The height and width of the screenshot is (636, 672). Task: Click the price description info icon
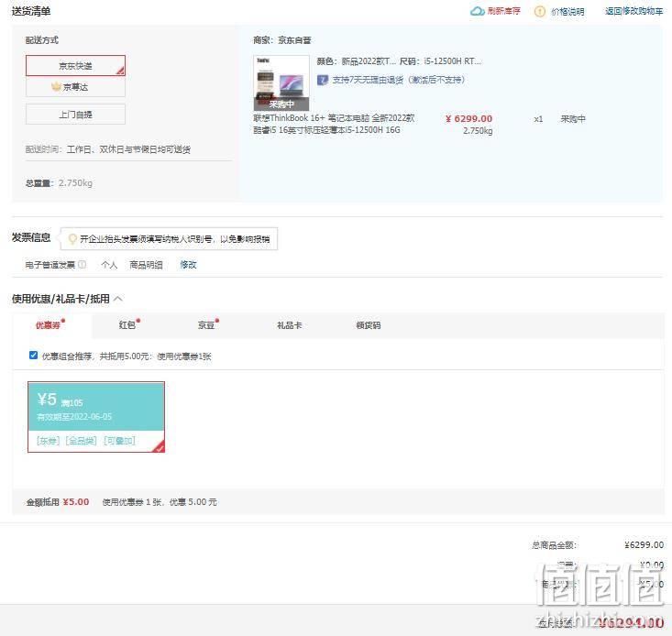(540, 11)
